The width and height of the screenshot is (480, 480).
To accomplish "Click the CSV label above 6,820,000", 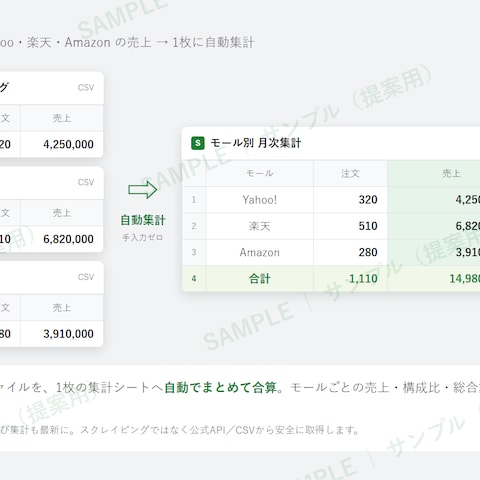I will pyautogui.click(x=86, y=182).
